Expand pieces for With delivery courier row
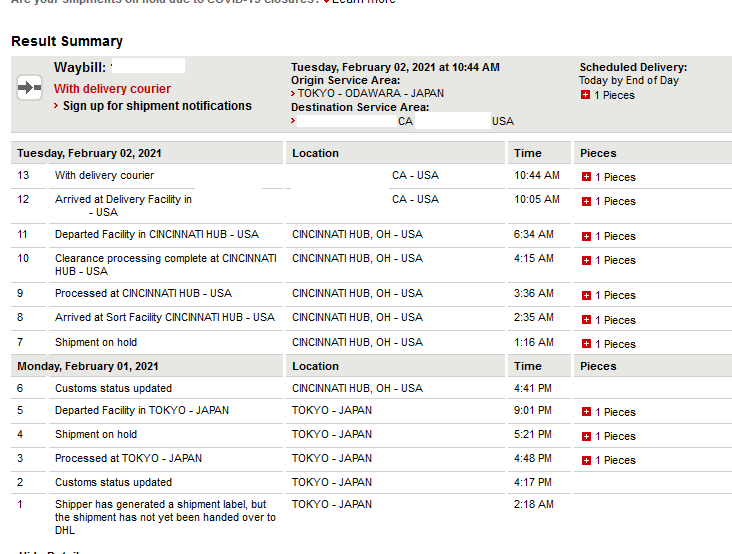Screen dimensions: 732x554 tap(586, 177)
